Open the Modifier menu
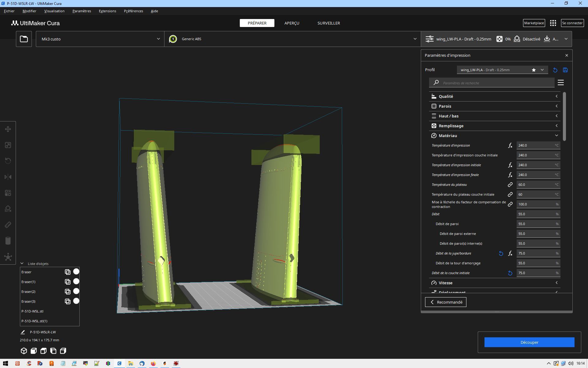The image size is (588, 368). click(29, 11)
